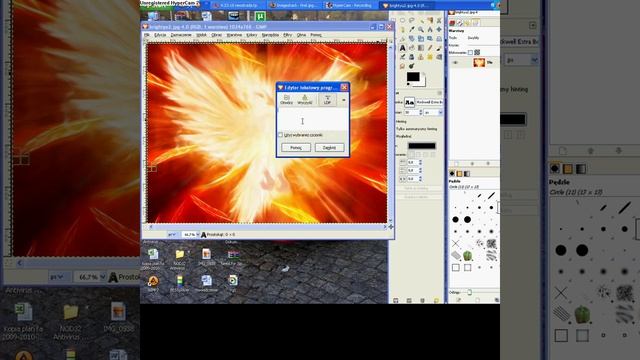
Task: Select the Text tool letter A
Action: [402, 48]
